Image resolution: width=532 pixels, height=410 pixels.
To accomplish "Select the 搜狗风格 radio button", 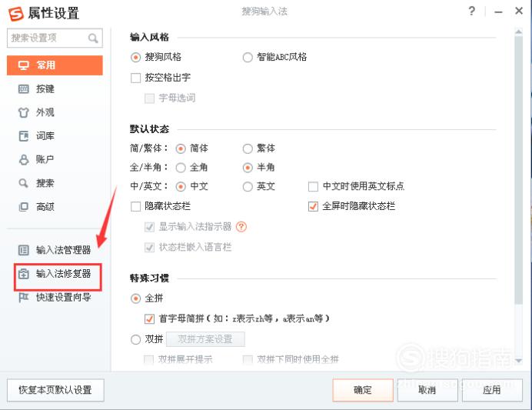I will tap(135, 57).
